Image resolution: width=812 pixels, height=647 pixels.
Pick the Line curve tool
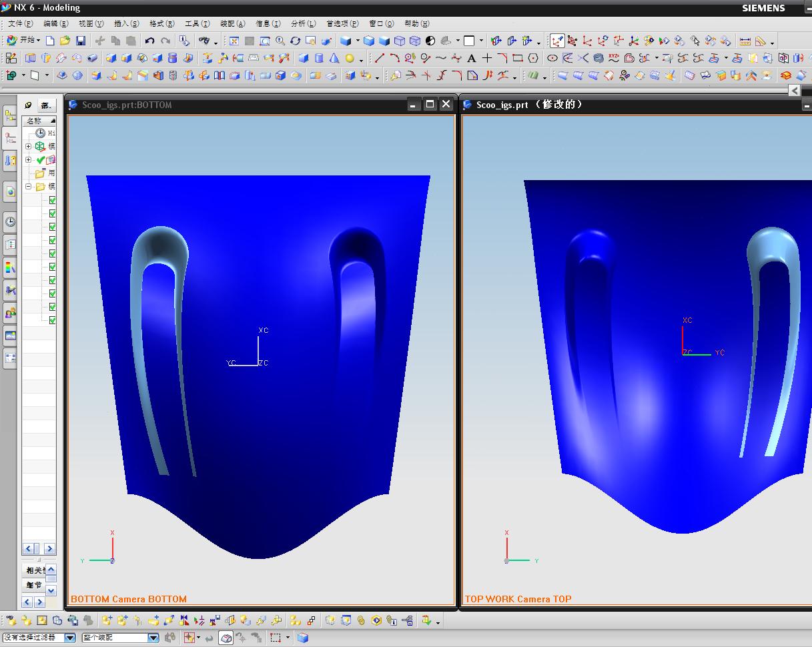click(x=380, y=58)
